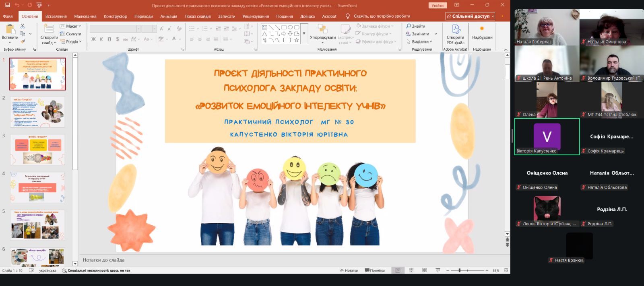Switch to the Анімація tab
Image resolution: width=644 pixels, height=286 pixels.
pos(169,16)
